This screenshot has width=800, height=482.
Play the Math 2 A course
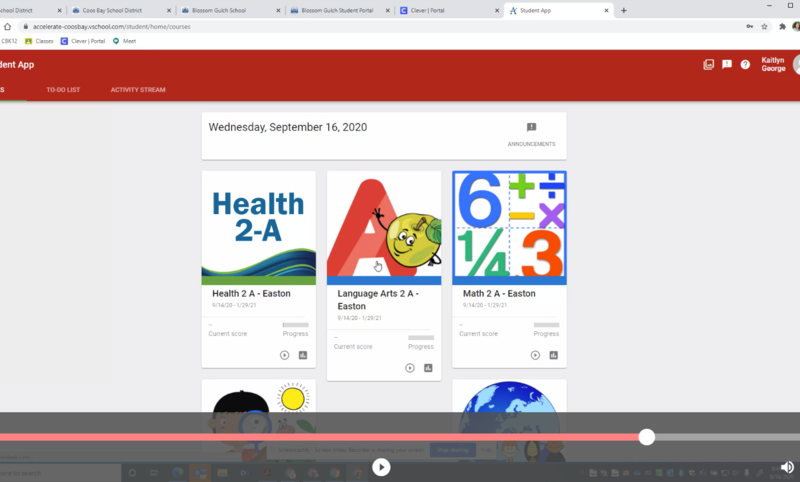(x=535, y=355)
